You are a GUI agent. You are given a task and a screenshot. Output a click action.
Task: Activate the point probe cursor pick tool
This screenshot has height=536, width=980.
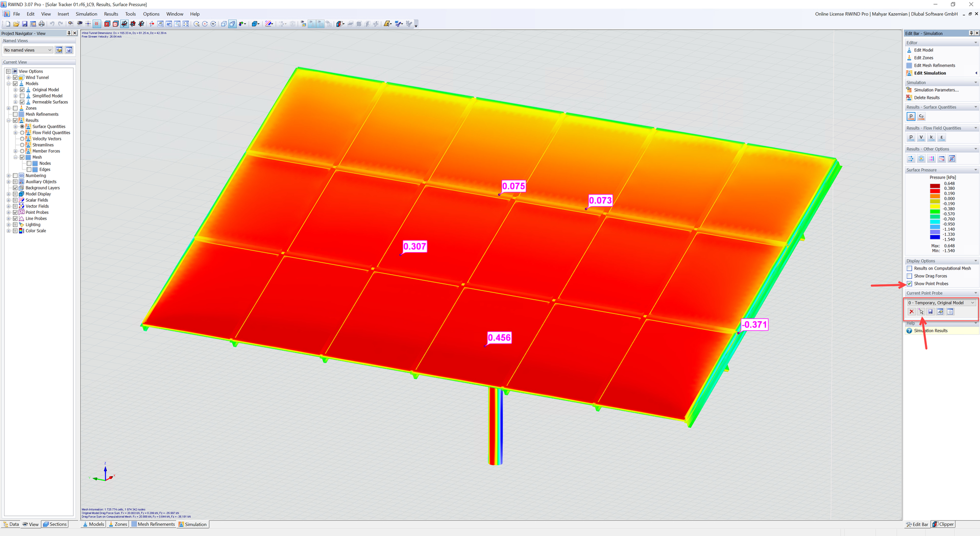click(x=921, y=312)
